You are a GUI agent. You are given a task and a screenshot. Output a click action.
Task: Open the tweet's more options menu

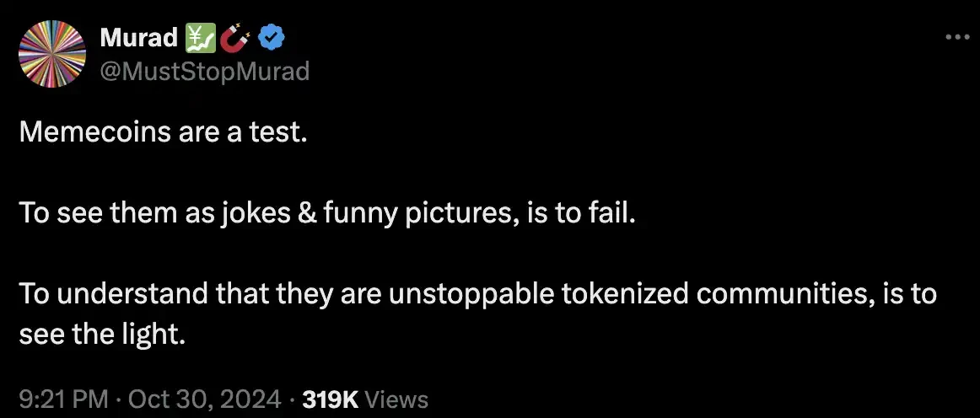[x=958, y=38]
